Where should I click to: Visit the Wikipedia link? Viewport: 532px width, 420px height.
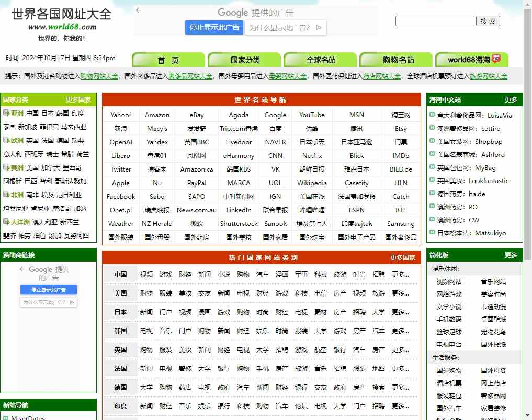click(x=312, y=183)
